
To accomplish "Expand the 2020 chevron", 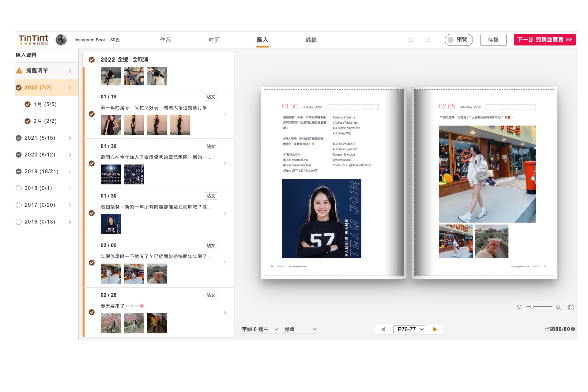I will (x=70, y=155).
